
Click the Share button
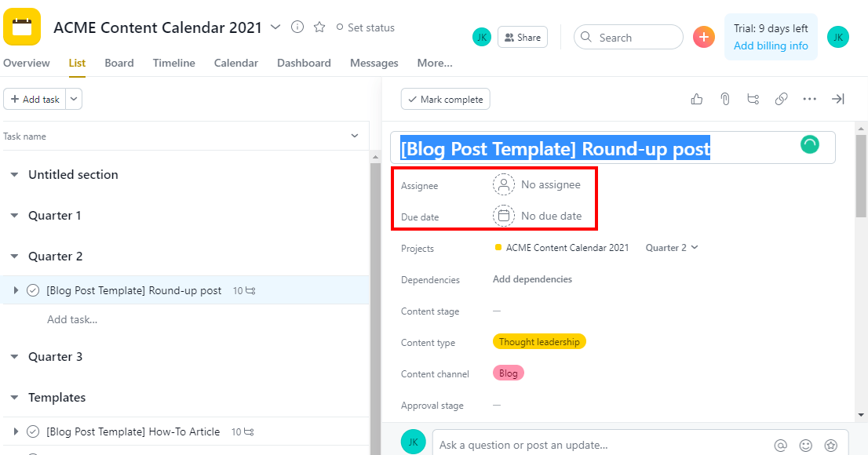pyautogui.click(x=523, y=37)
